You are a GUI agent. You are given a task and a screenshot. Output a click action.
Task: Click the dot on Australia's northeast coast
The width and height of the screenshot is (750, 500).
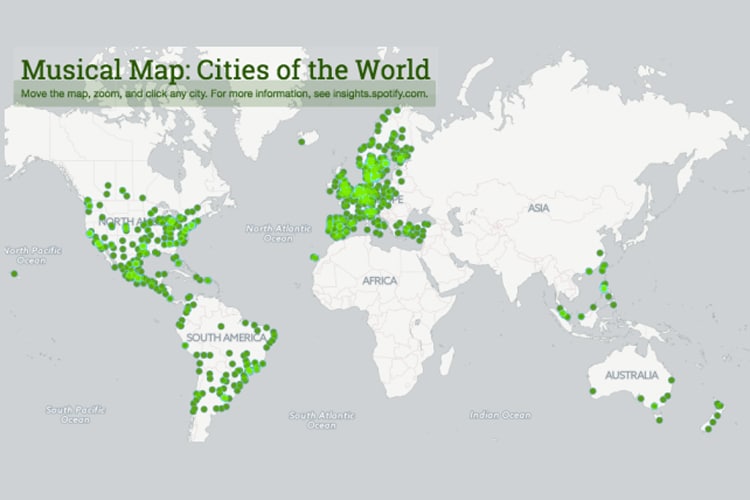[673, 381]
